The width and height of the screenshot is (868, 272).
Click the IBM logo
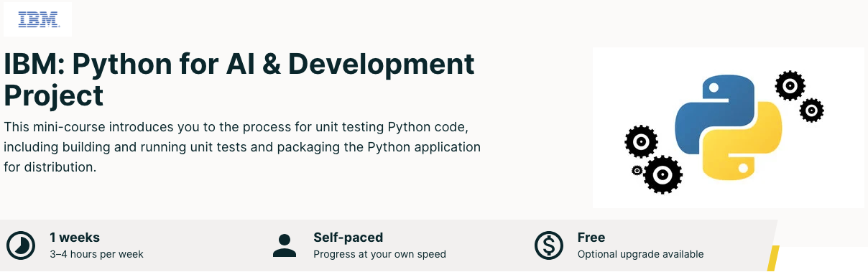click(x=37, y=19)
